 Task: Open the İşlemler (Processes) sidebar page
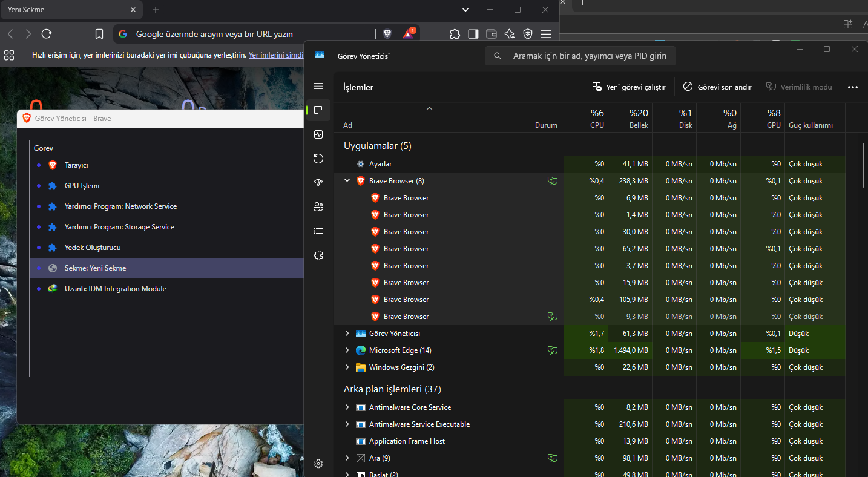click(318, 110)
